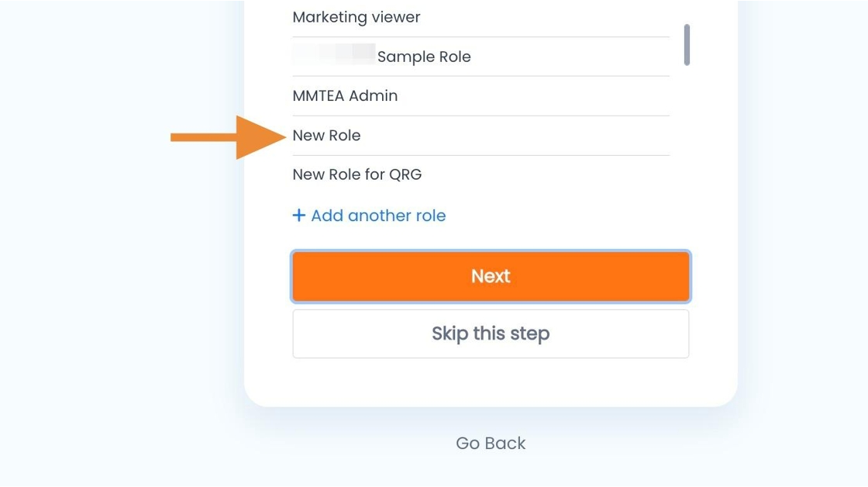Select New Role for QRG

[480, 174]
